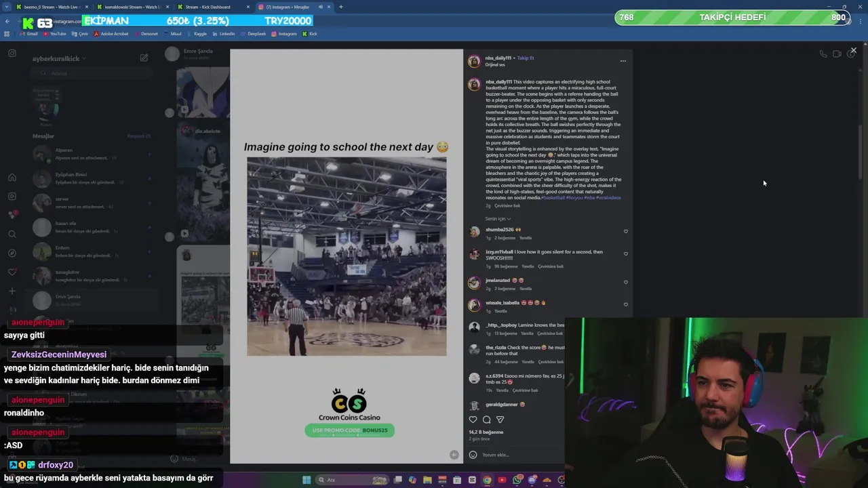This screenshot has width=868, height=488.
Task: Open emoji picker beside Yorum ekle
Action: (473, 455)
